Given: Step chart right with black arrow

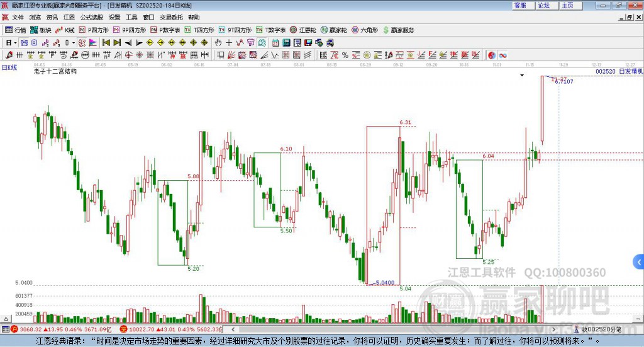Looking at the screenshot, I should tap(139, 43).
